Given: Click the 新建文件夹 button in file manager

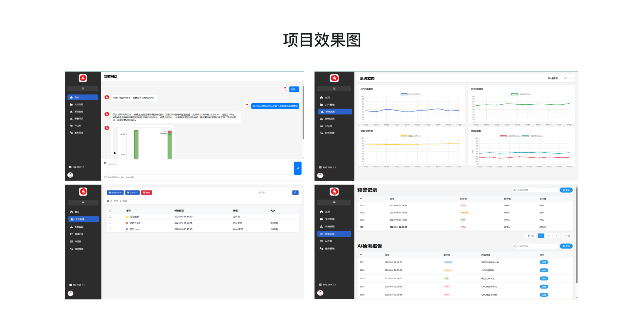Looking at the screenshot, I should (x=115, y=192).
